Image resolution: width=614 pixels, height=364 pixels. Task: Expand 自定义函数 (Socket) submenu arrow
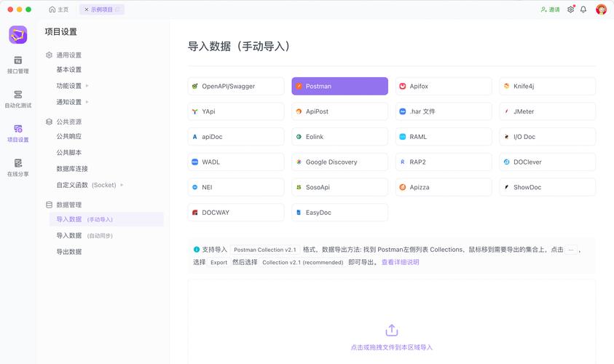(x=122, y=185)
